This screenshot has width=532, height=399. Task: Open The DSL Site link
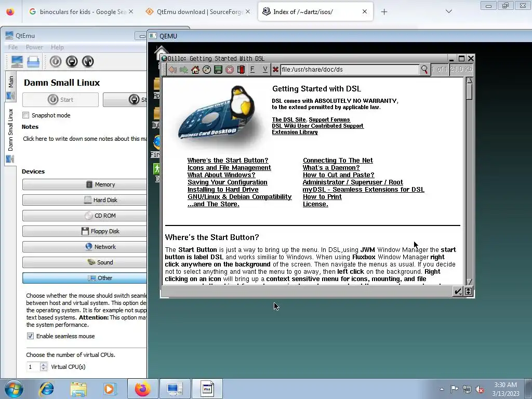coord(289,119)
